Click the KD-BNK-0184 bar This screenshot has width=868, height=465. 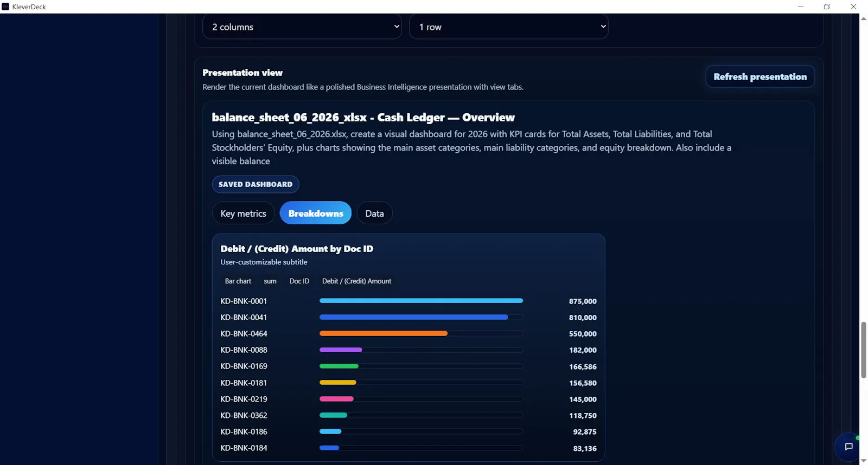coord(329,448)
